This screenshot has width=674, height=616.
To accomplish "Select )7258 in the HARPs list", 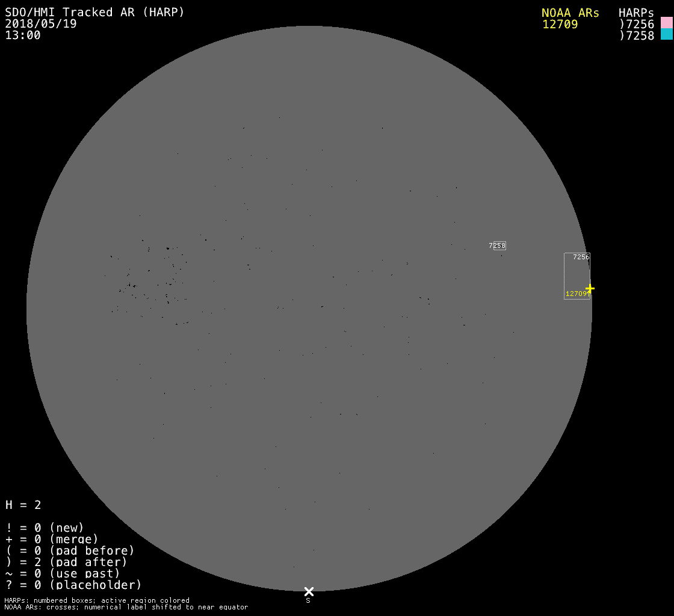I will click(637, 35).
